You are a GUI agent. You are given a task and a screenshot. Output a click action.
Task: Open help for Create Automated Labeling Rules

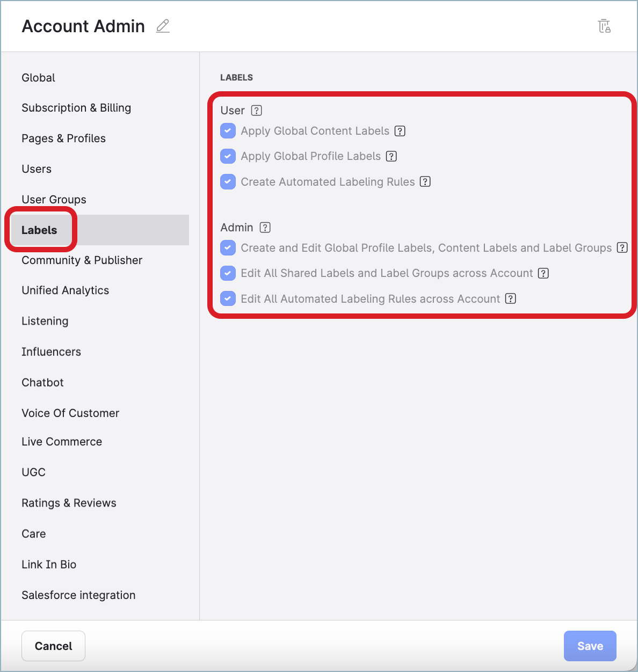[425, 181]
